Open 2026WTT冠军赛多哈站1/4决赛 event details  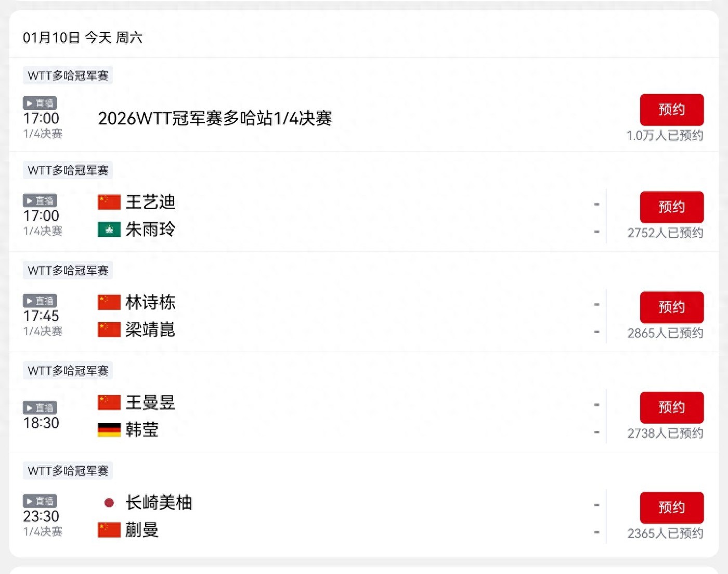tap(215, 119)
